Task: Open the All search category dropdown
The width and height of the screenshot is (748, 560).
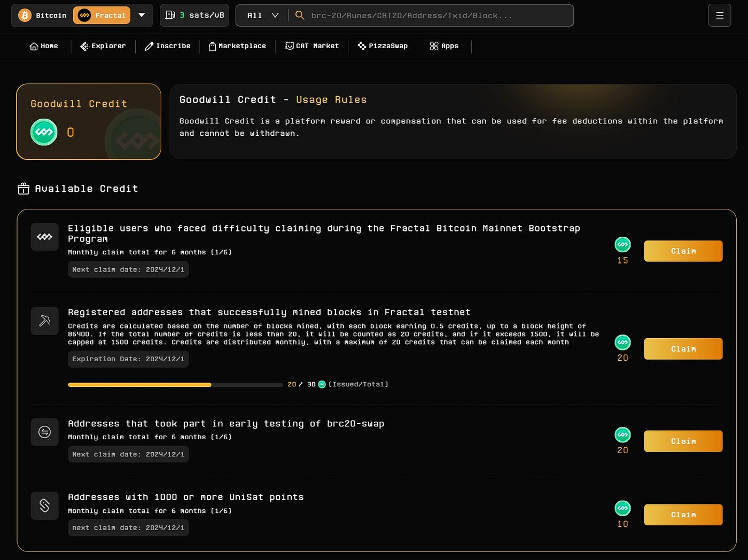Action: tap(262, 15)
